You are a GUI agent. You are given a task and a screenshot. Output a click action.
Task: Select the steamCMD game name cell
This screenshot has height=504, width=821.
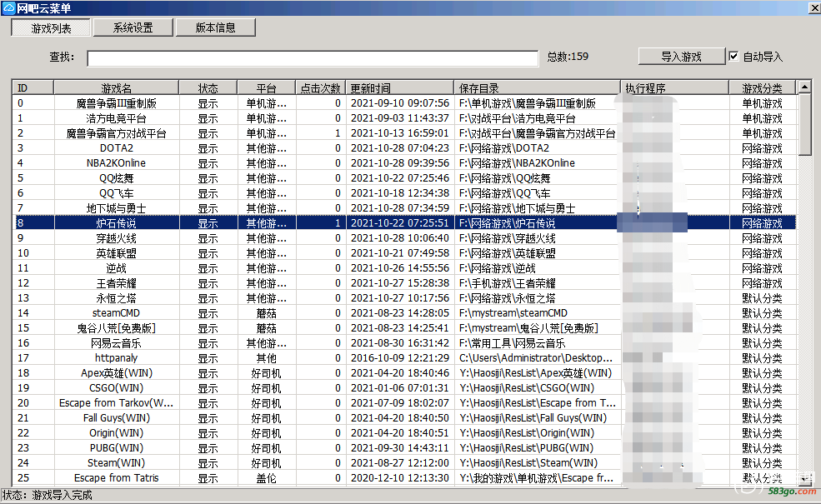click(x=116, y=313)
